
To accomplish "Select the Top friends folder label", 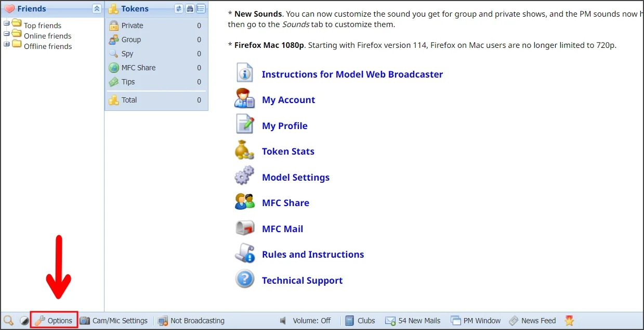I will point(43,26).
